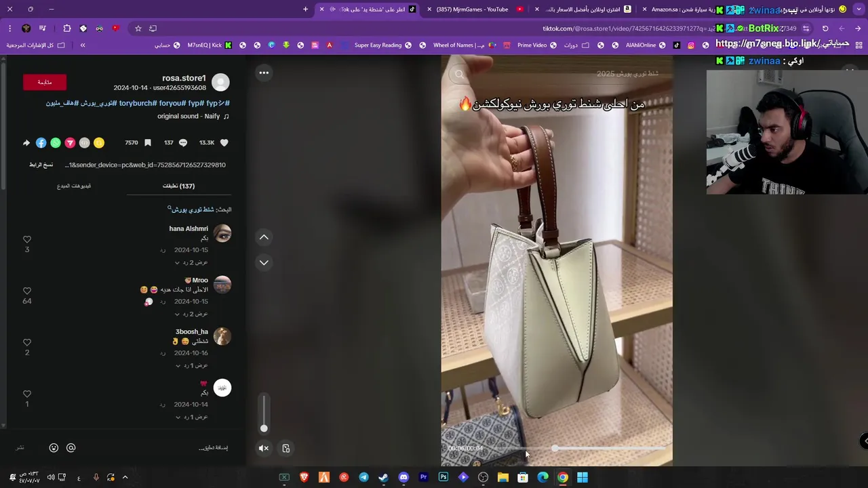868x488 pixels.
Task: Like Mroo's comment
Action: click(27, 291)
